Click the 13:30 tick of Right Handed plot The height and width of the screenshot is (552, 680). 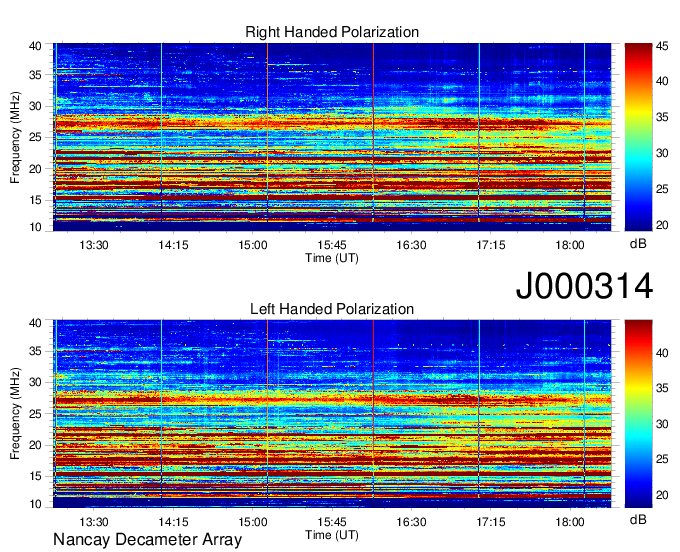pyautogui.click(x=94, y=245)
